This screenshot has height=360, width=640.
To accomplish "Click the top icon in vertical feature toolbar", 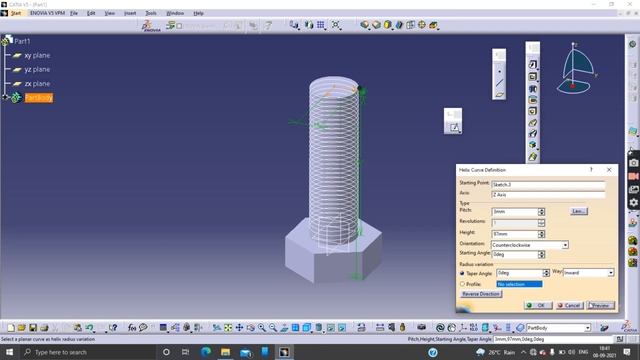I will click(x=533, y=64).
